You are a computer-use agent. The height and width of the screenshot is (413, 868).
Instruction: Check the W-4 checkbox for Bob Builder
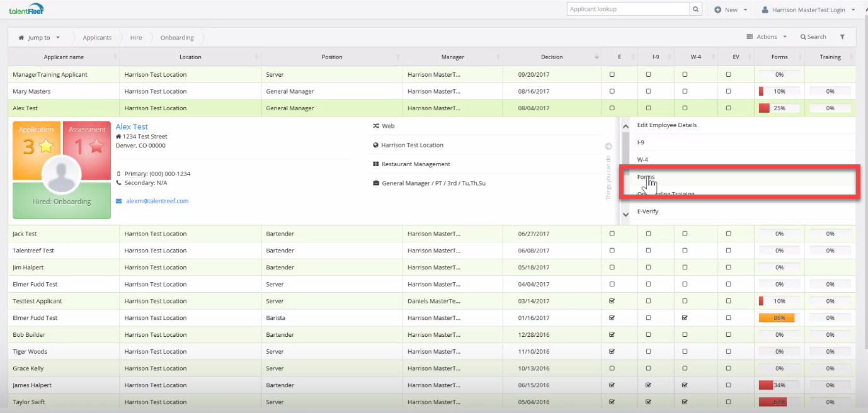pos(684,334)
